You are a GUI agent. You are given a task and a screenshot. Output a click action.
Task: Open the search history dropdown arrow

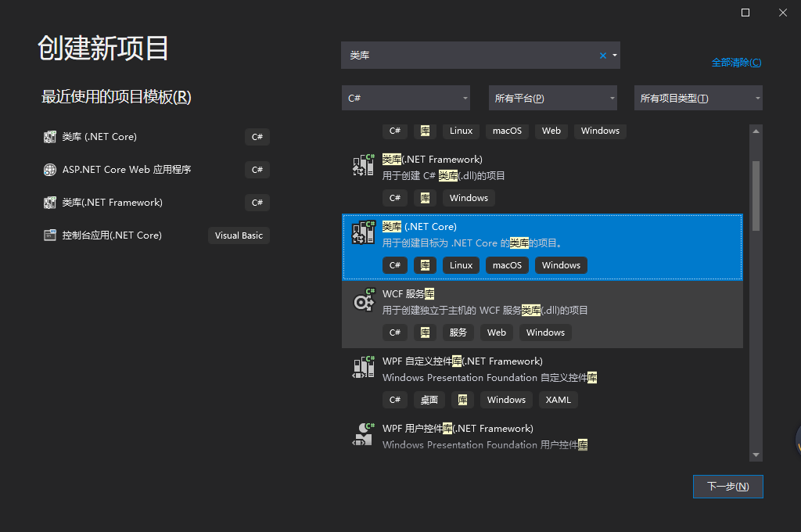tap(615, 55)
